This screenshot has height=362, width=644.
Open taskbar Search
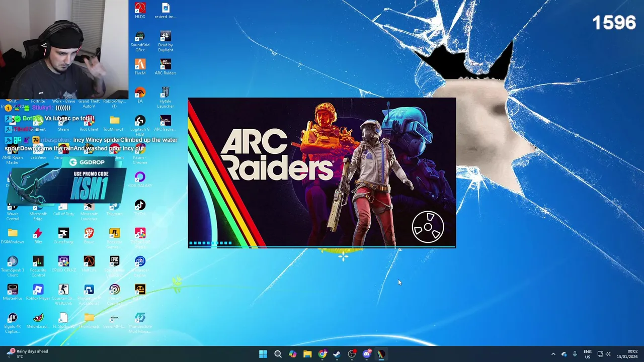point(278,354)
